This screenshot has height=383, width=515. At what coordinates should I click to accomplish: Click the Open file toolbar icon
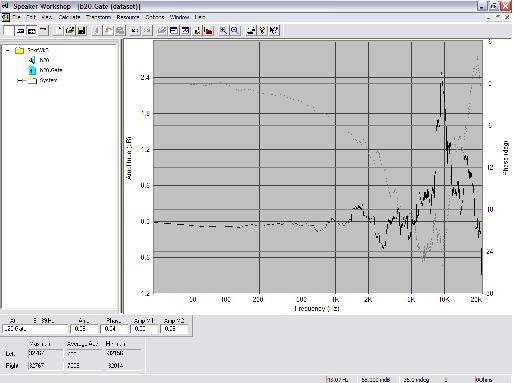(x=70, y=31)
